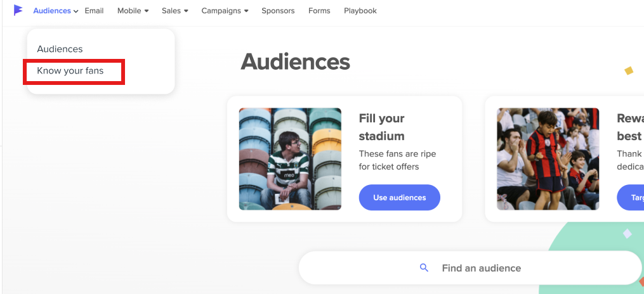
Task: Click the Audiences page heading
Action: tap(295, 61)
